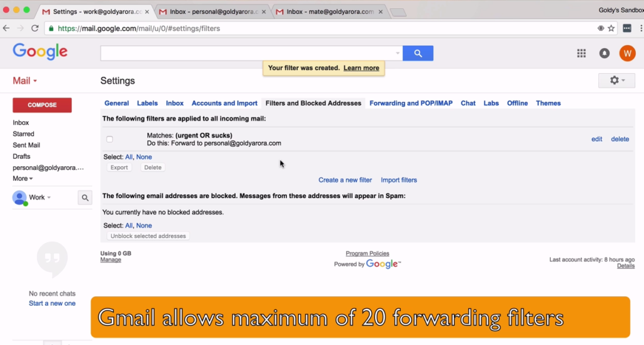
Task: Click the browser address bar URL
Action: [139, 28]
